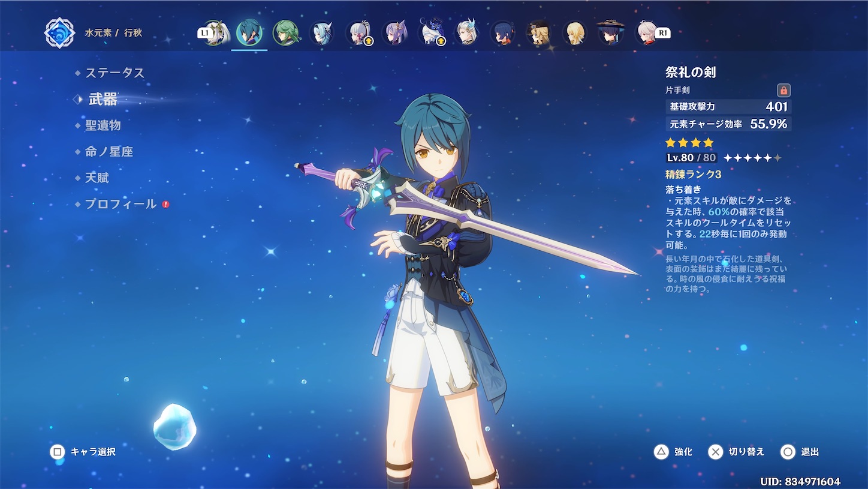Click the Lv.80 / 80 level label

pos(692,158)
